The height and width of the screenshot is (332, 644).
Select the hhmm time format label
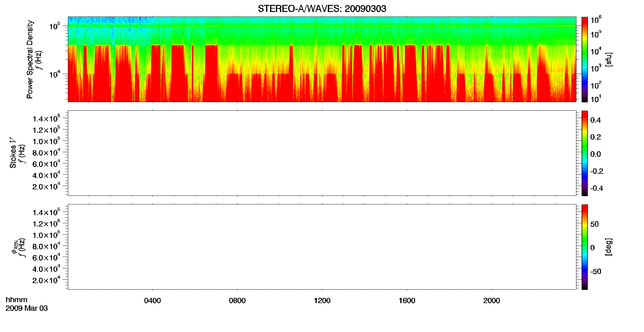[x=17, y=300]
